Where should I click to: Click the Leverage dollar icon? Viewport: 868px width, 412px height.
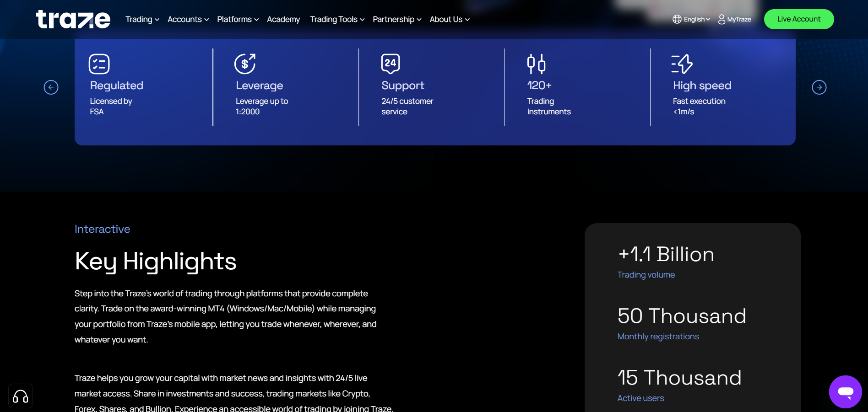[245, 64]
